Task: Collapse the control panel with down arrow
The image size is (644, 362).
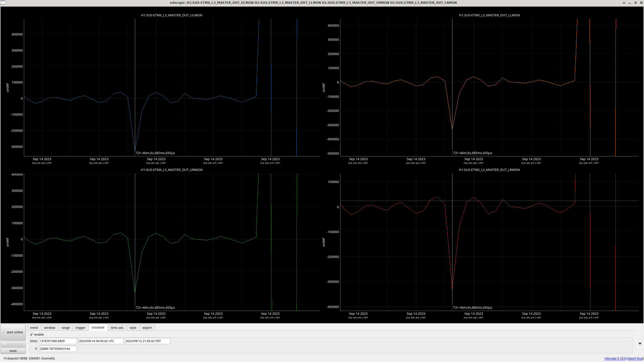Action: (640, 343)
